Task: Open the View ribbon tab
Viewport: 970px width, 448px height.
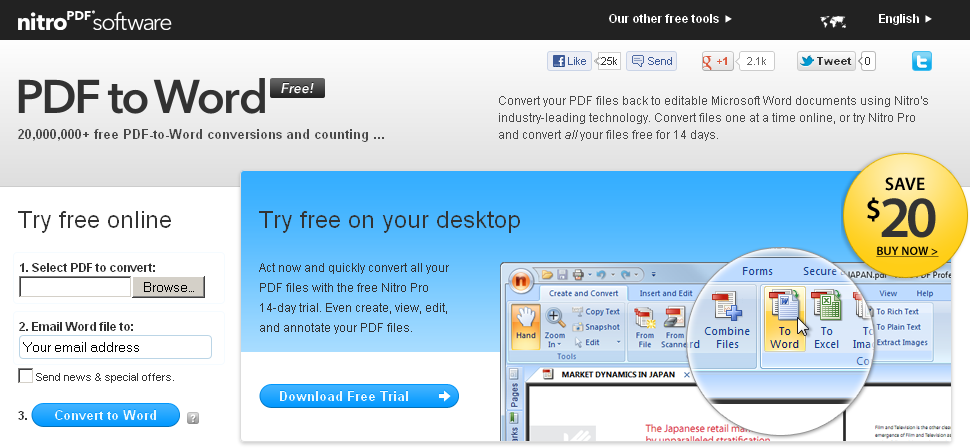Action: (x=888, y=293)
